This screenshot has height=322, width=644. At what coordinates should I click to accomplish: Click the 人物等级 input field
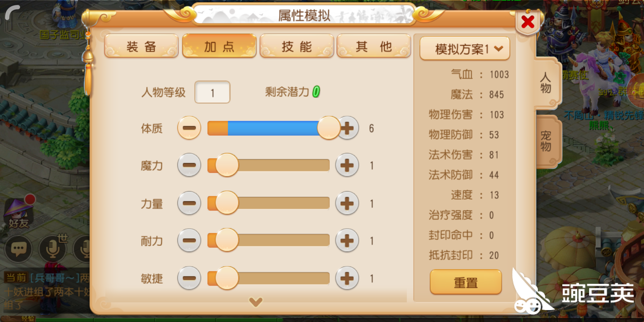(212, 92)
